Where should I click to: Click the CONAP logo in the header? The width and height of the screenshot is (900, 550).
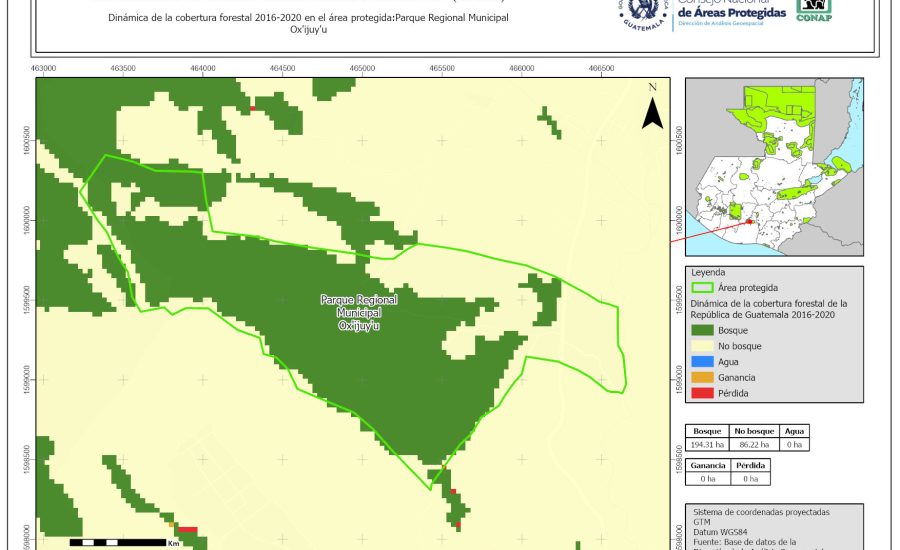813,10
